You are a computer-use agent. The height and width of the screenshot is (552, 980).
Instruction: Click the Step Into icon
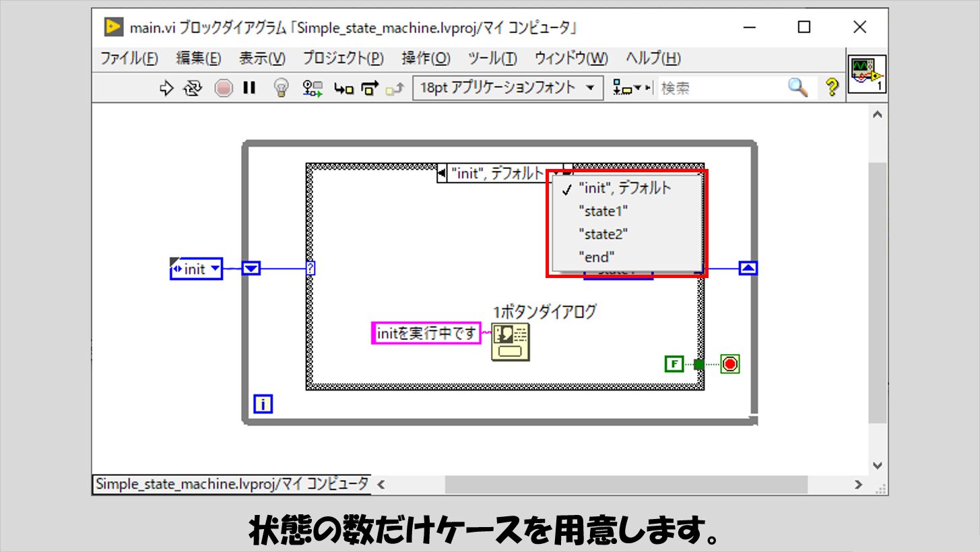coord(344,88)
